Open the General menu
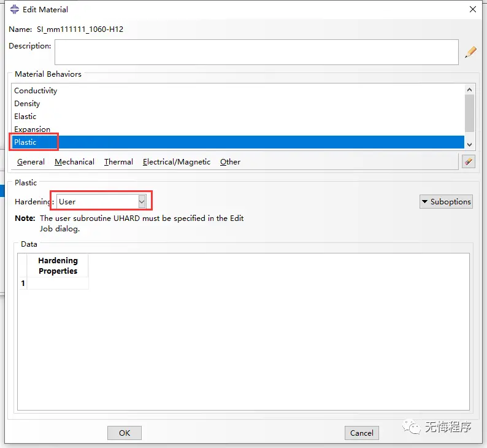This screenshot has width=487, height=448. pyautogui.click(x=31, y=162)
